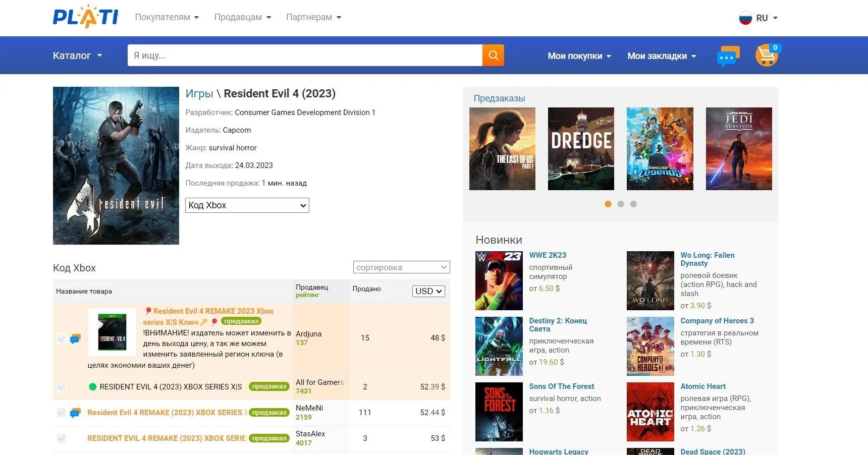Select the second carousel dot

(621, 204)
